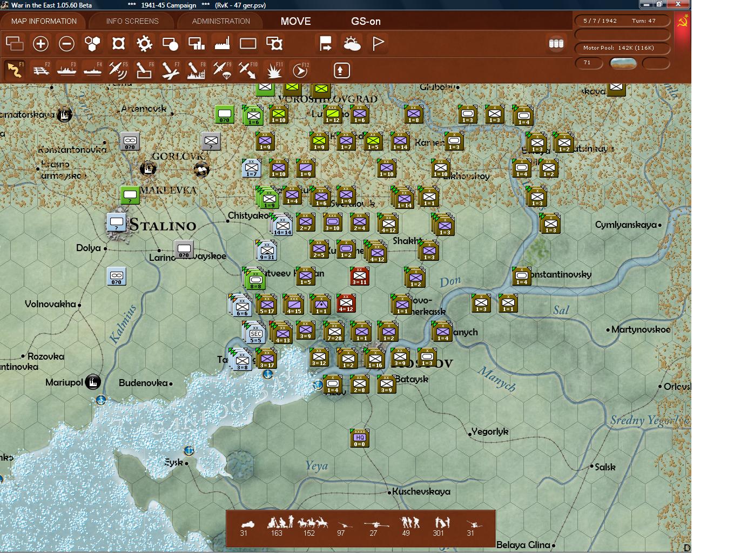Select the F5 air recon mode
747x560 pixels.
(x=118, y=70)
